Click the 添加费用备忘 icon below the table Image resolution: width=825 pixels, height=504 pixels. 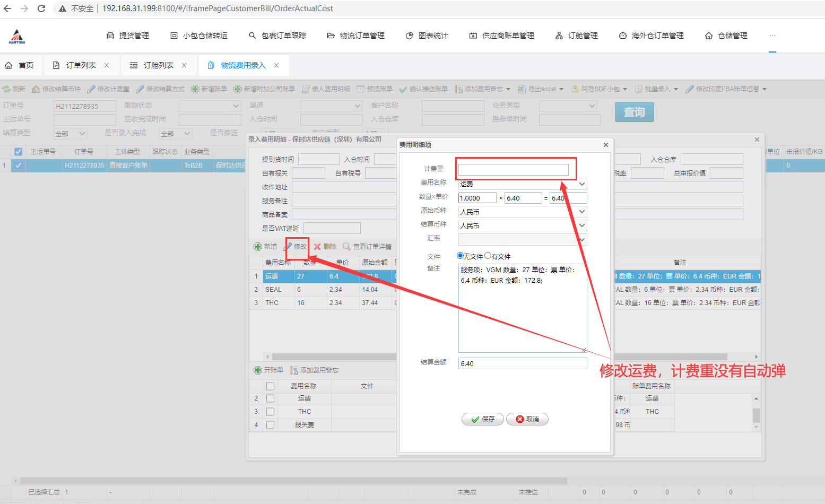[x=294, y=370]
